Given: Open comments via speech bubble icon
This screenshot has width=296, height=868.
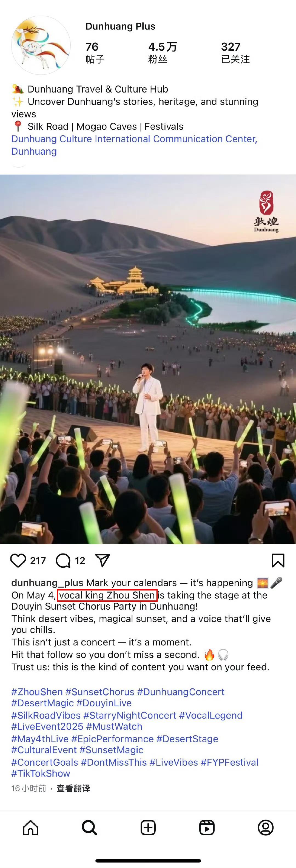Looking at the screenshot, I should [x=63, y=561].
